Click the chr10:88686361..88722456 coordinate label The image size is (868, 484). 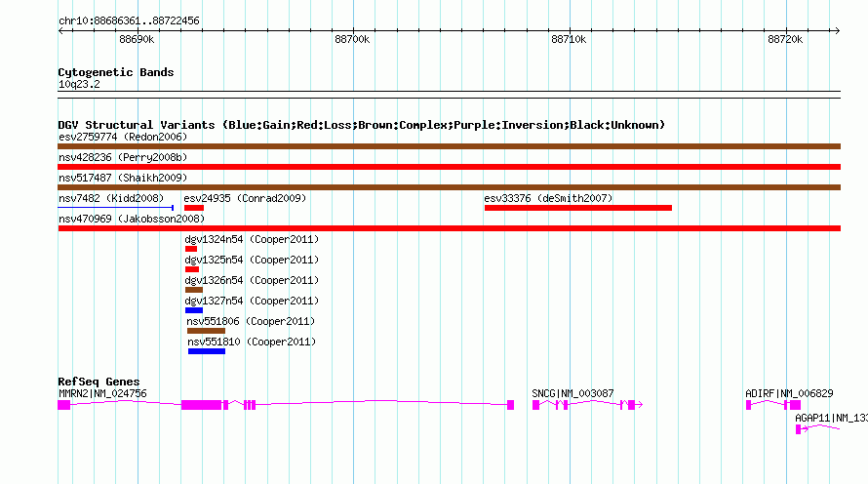(129, 21)
